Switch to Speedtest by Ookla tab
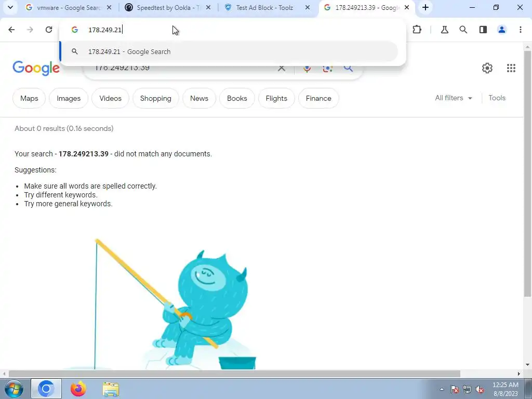Screen dimensions: 532x399 click(168, 7)
